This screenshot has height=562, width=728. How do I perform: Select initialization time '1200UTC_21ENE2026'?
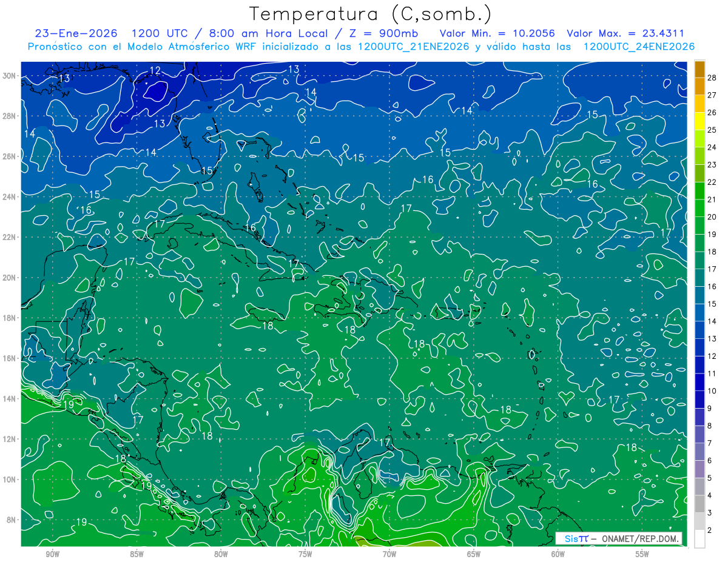click(413, 47)
